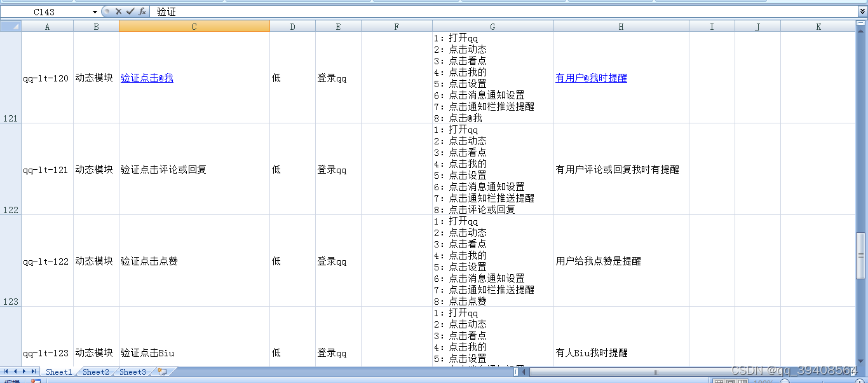Select priority 低 in the qq-lt-120 row
The width and height of the screenshot is (868, 383).
pos(292,78)
